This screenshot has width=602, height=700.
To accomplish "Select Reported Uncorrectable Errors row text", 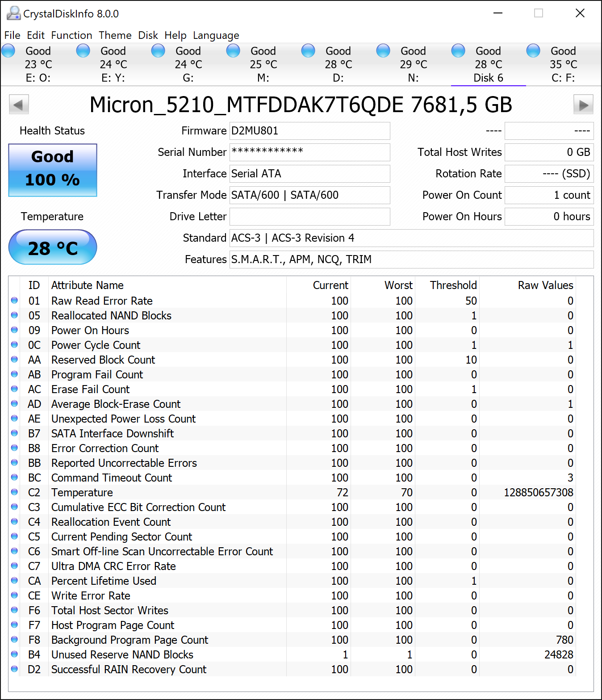I will (x=124, y=463).
